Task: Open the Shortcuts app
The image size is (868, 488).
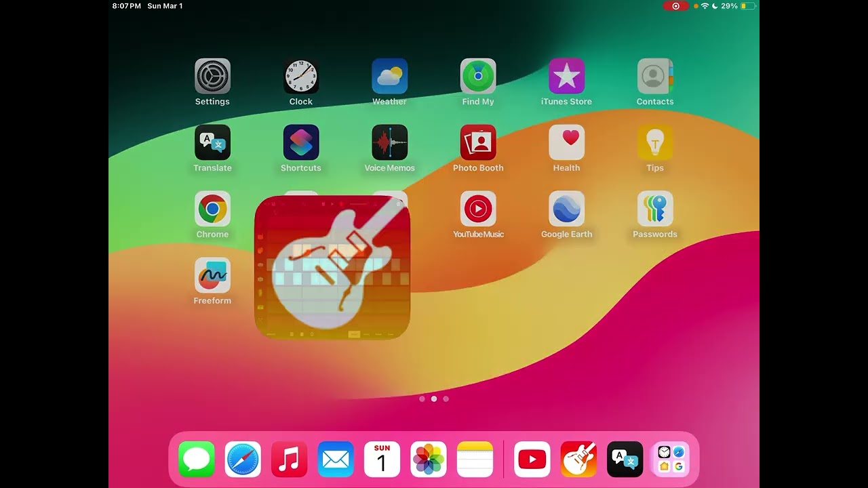Action: pyautogui.click(x=301, y=142)
